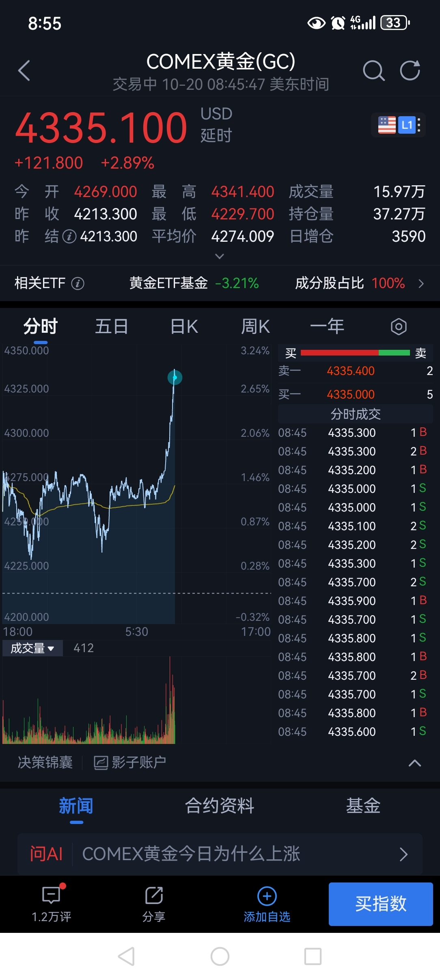Tap 买一 4335.000 order row

(x=356, y=395)
